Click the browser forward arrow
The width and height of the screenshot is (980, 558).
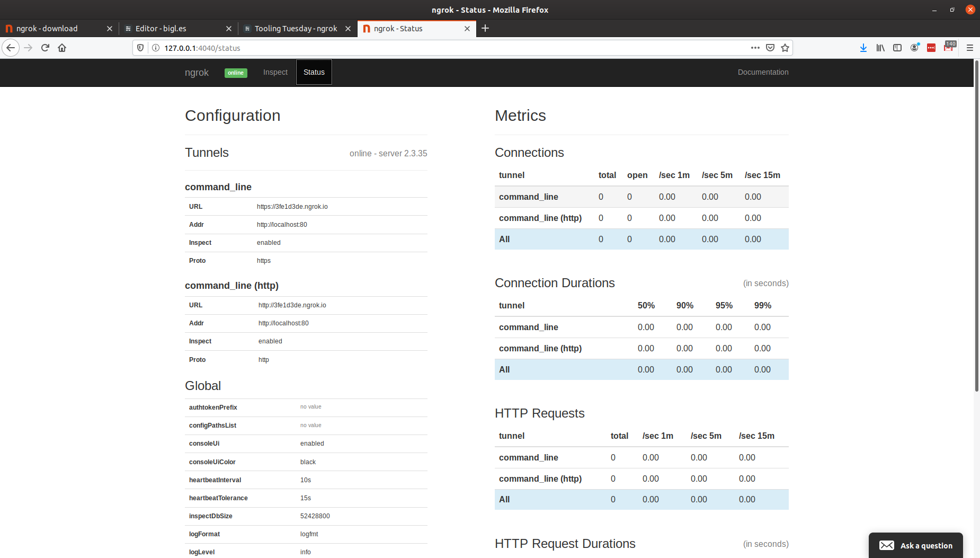(x=28, y=48)
